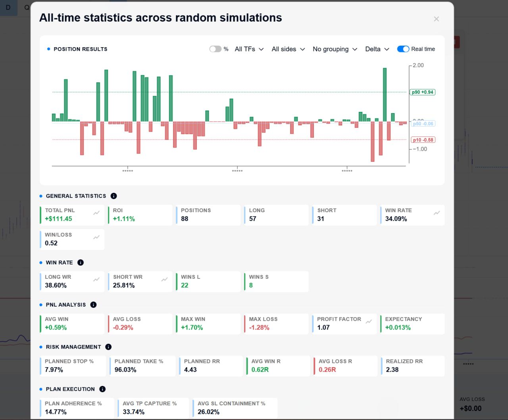Screen dimensions: 508x420
Task: Click the Plan Adherence % value 14.77%
Action: 56,412
